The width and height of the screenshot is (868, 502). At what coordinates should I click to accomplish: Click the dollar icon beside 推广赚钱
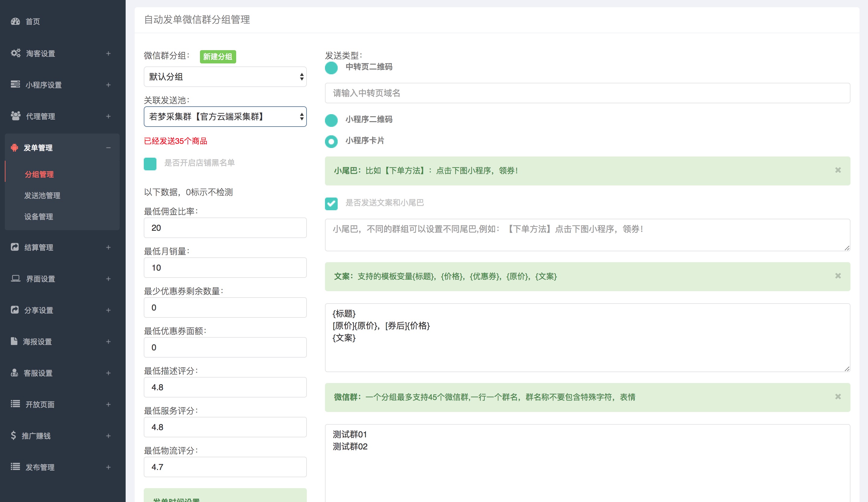coord(13,436)
